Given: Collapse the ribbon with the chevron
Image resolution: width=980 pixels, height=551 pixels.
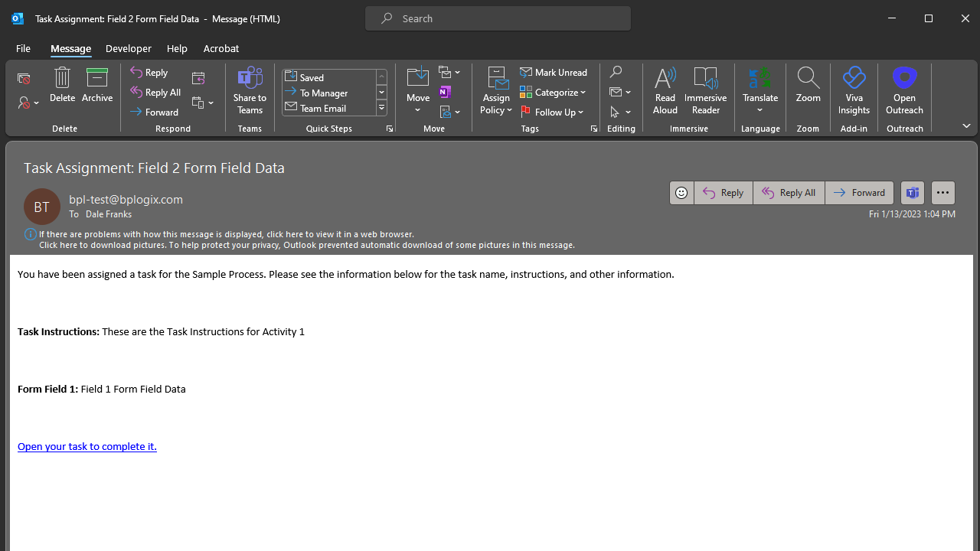Looking at the screenshot, I should coord(966,126).
